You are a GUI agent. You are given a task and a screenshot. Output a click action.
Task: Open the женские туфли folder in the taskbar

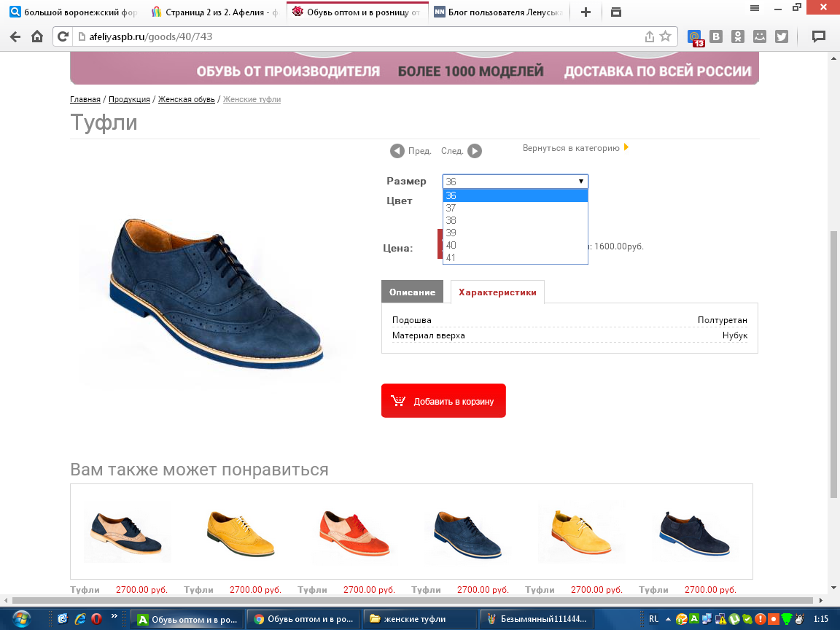[x=420, y=619]
